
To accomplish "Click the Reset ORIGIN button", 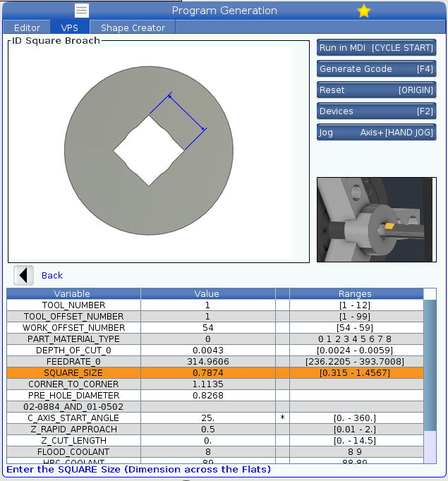I will click(376, 90).
